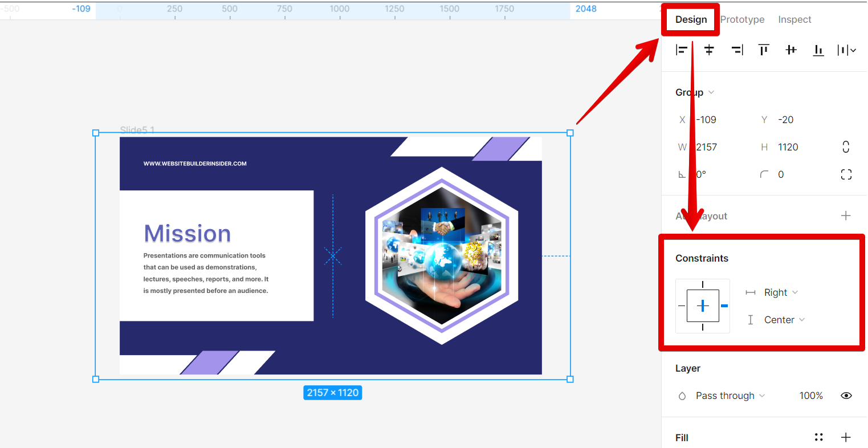Align selection to the right
Screen dimensions: 868x448
[x=737, y=50]
